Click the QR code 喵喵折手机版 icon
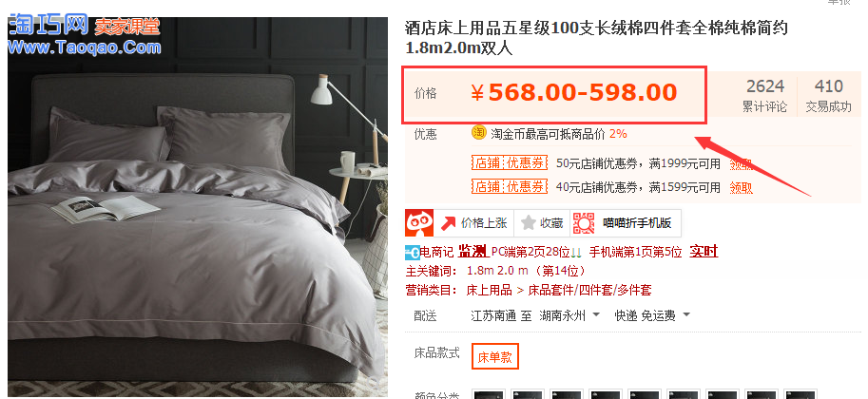Screen dimensions: 868x399 pyautogui.click(x=584, y=223)
